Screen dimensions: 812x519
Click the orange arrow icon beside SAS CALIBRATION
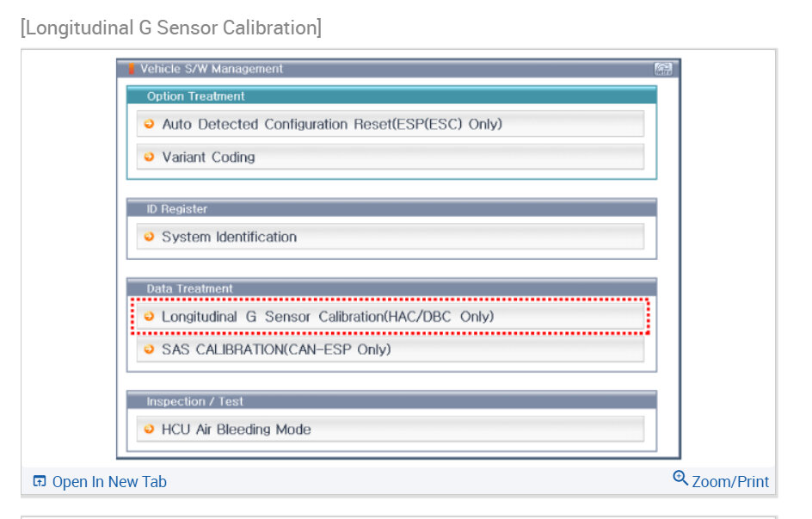pos(150,349)
